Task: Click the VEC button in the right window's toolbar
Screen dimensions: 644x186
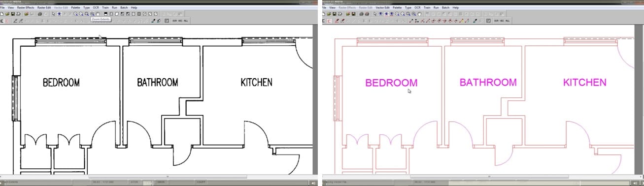Action: click(x=502, y=21)
